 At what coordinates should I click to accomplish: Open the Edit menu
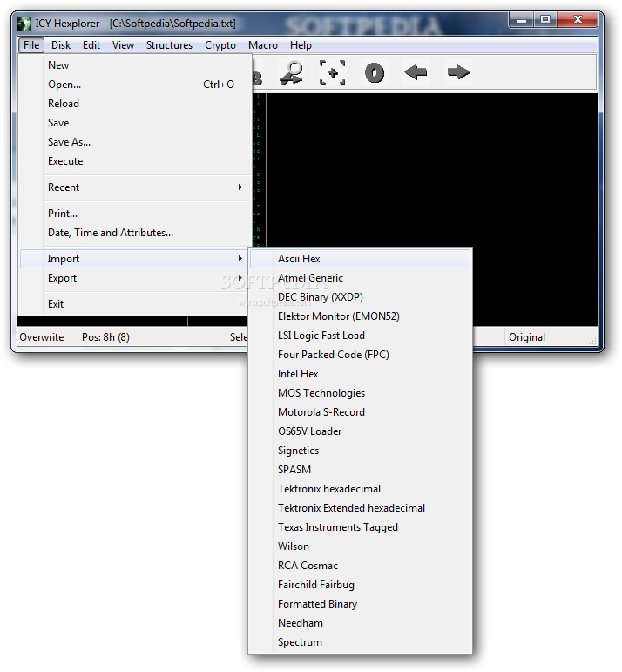(x=91, y=45)
